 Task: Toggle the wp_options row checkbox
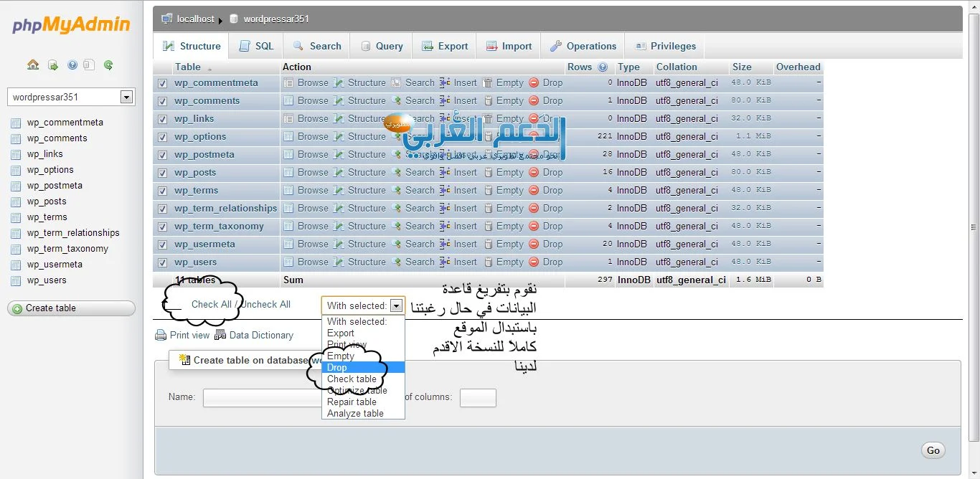coord(162,137)
